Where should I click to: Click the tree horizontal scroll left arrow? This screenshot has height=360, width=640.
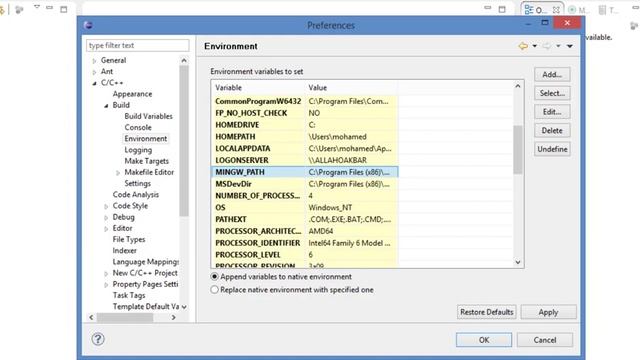(x=91, y=317)
